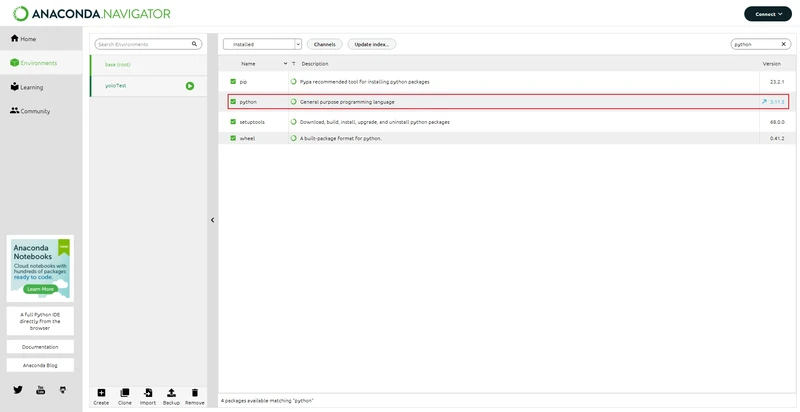800x412 pixels.
Task: Toggle the wheel package checkbox
Action: (x=233, y=138)
